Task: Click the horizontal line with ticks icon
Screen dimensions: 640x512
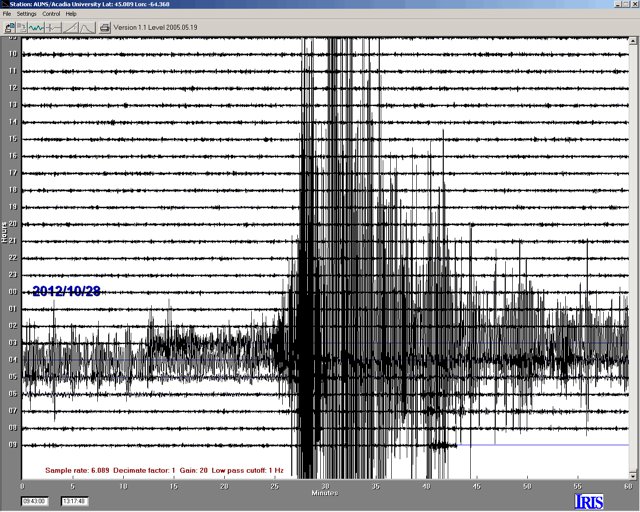Action: 54,27
